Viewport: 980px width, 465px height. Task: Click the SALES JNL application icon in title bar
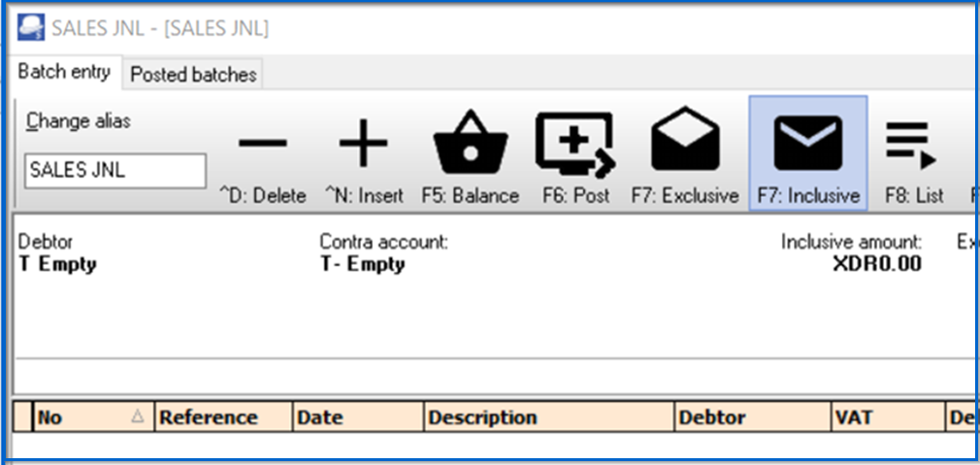(31, 28)
